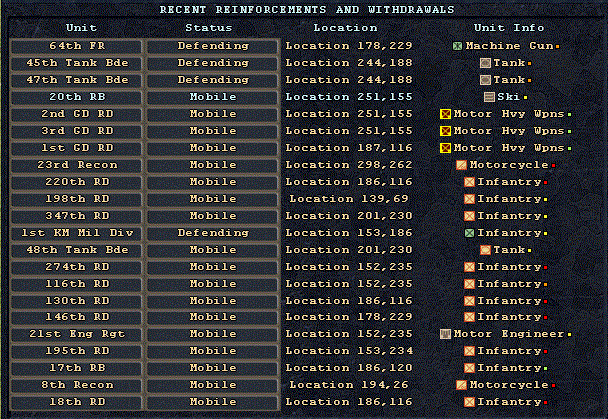Select the 195th RD unit button
Screen dimensions: 608x419
tap(76, 351)
